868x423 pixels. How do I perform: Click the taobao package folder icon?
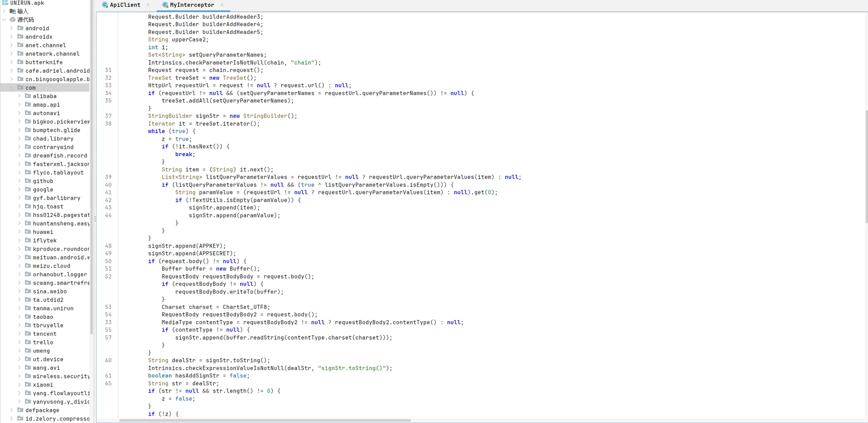(28, 317)
